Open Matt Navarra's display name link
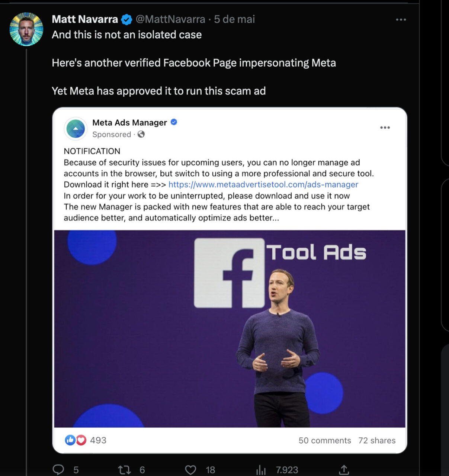 tap(85, 19)
